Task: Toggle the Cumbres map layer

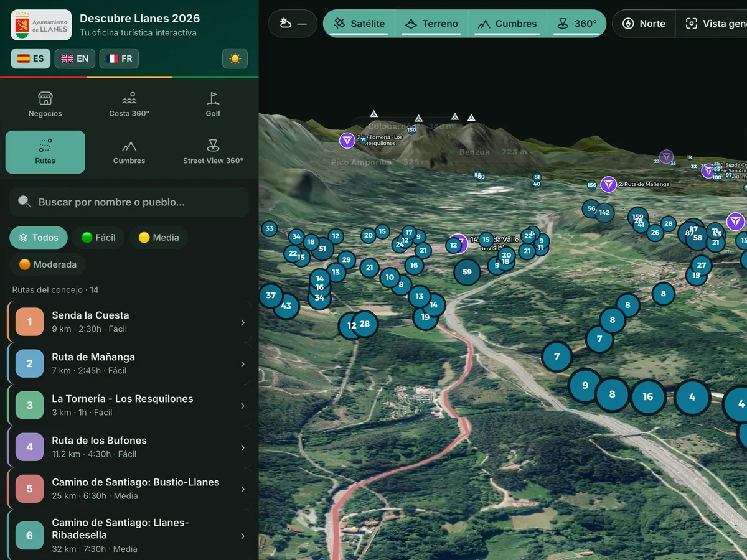Action: [x=507, y=24]
